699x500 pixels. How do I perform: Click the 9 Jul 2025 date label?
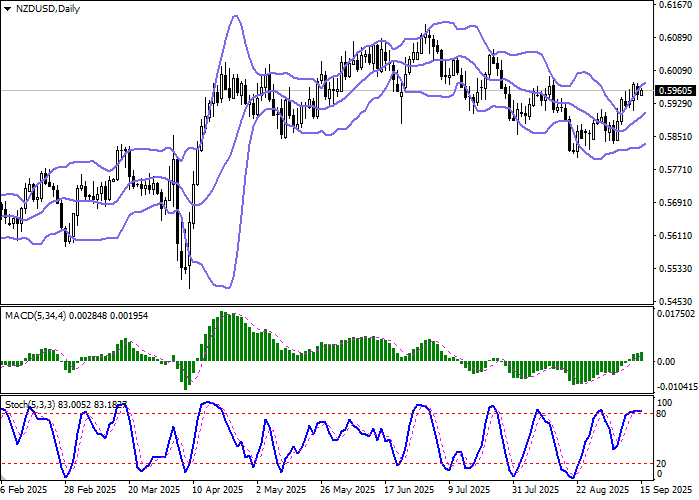tap(471, 491)
